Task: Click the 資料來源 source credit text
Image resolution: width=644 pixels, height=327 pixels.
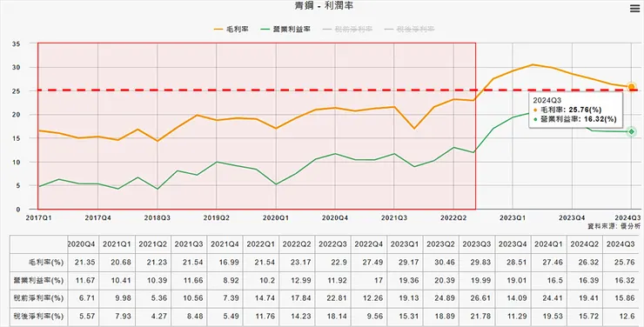Action: click(x=614, y=226)
